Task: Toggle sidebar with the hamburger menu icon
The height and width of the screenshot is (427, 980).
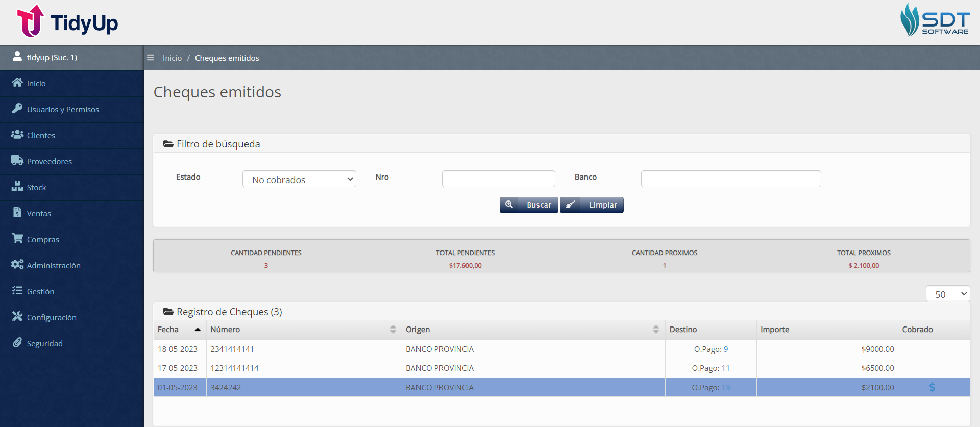Action: tap(150, 58)
